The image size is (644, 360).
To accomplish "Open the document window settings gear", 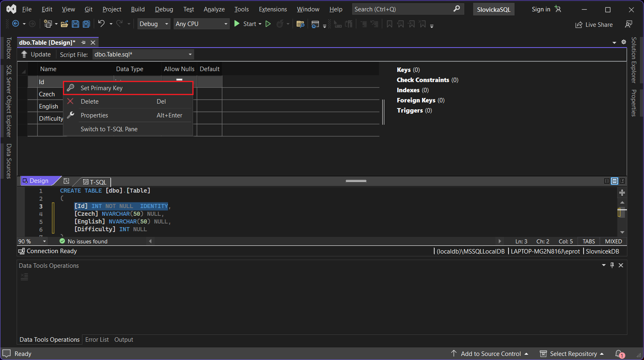I will click(x=624, y=42).
